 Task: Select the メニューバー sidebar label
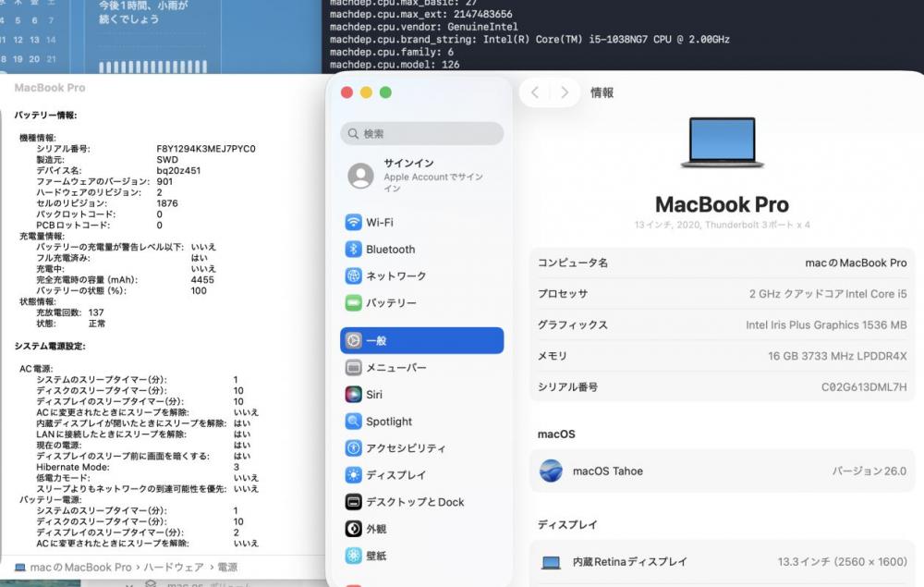[x=396, y=368]
